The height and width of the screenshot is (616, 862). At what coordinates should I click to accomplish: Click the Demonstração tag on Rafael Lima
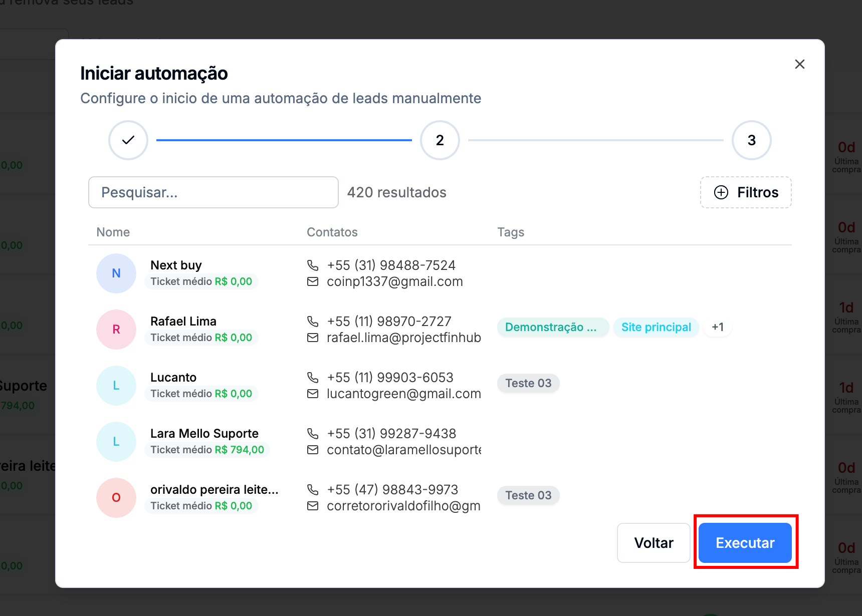(x=553, y=327)
